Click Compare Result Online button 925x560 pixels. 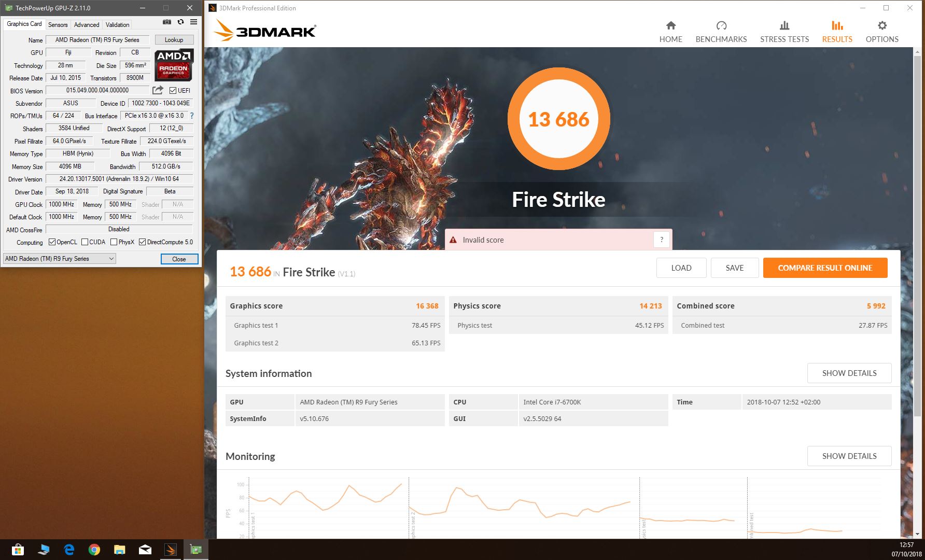click(825, 268)
